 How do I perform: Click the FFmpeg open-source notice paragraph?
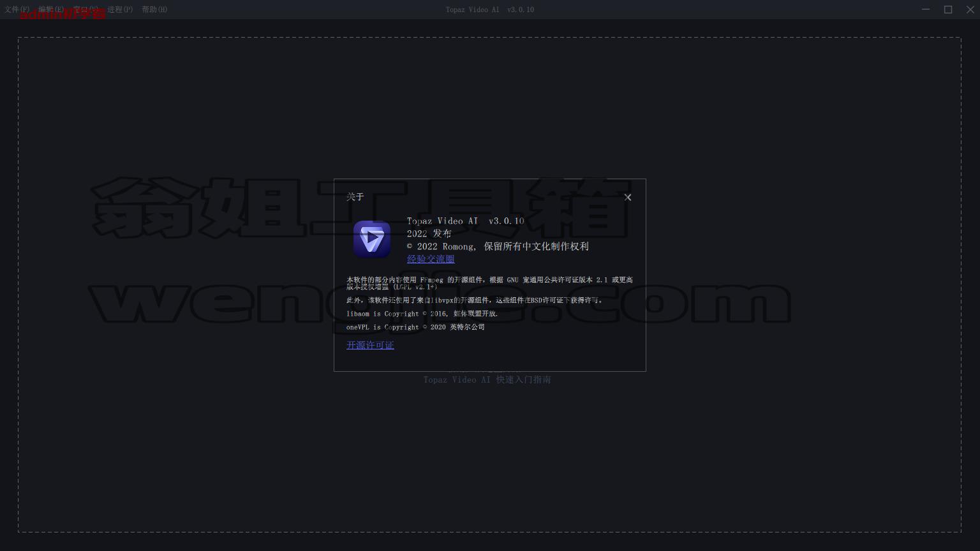coord(490,283)
